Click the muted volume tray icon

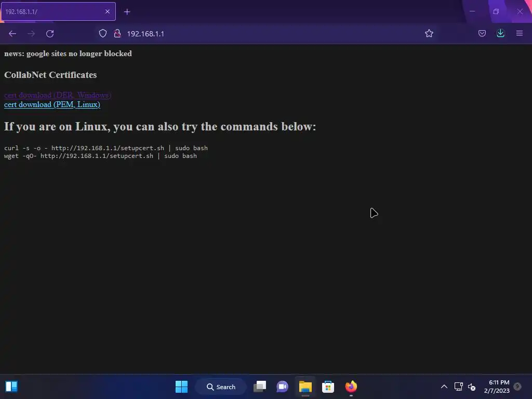[472, 387]
